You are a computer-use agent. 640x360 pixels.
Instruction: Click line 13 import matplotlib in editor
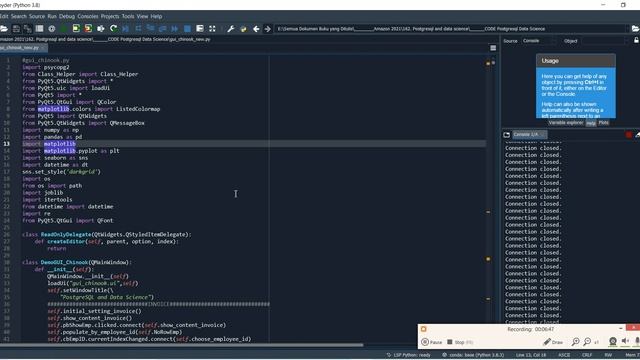pyautogui.click(x=49, y=144)
